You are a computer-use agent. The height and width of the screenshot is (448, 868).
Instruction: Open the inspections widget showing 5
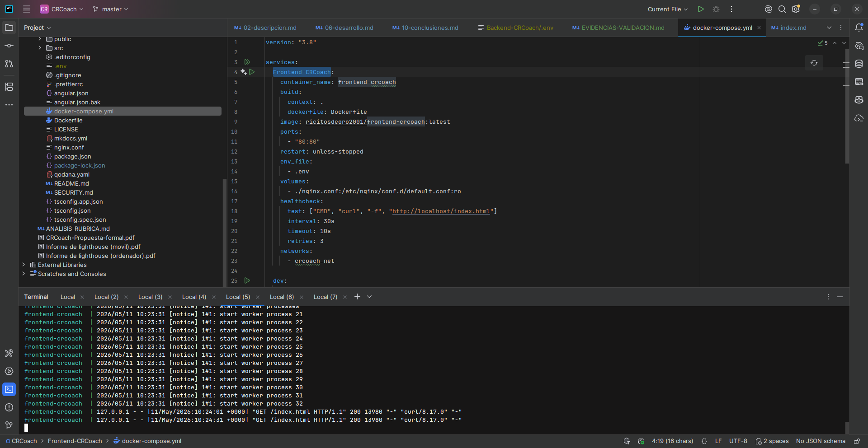tap(822, 43)
